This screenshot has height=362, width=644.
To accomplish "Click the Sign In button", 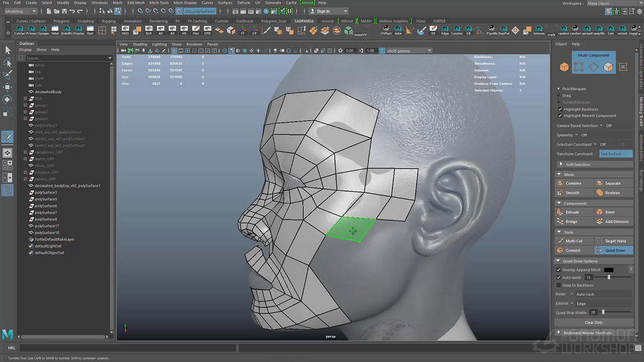I will [323, 11].
